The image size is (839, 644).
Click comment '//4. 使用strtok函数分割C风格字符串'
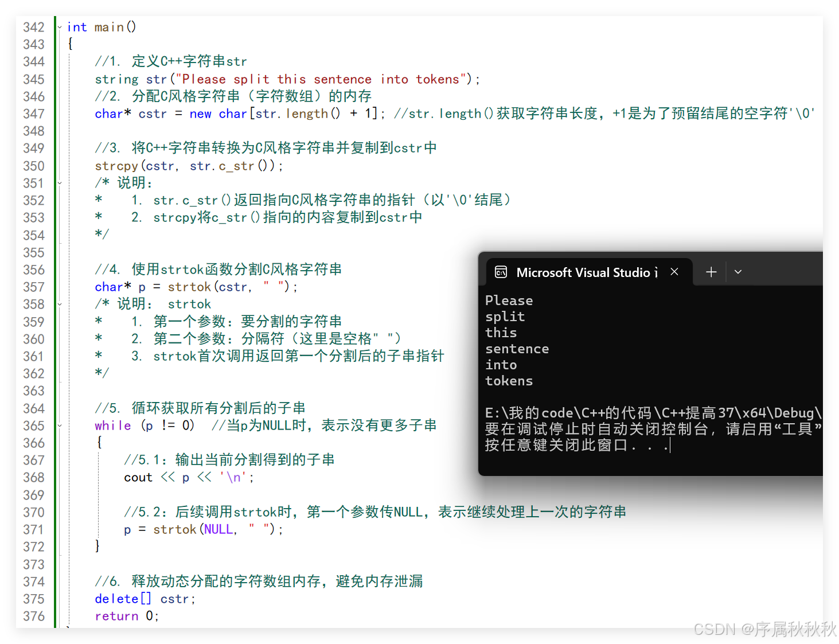(218, 270)
